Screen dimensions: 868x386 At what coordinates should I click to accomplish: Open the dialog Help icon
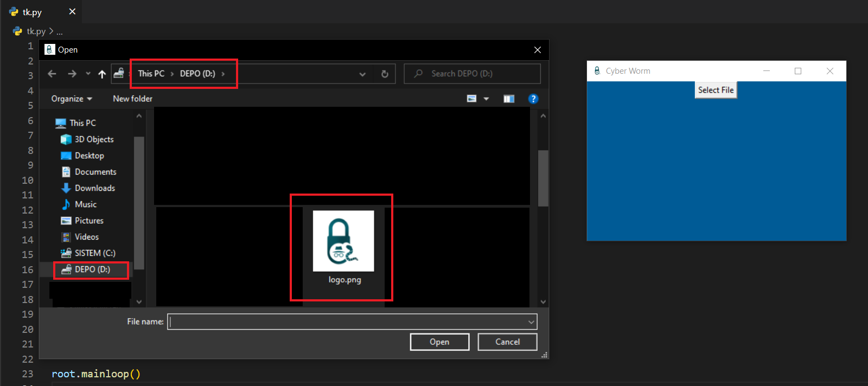pyautogui.click(x=533, y=99)
